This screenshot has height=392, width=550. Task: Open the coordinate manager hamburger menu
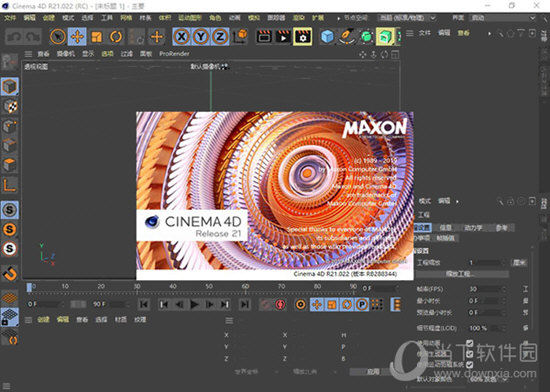coord(229,320)
